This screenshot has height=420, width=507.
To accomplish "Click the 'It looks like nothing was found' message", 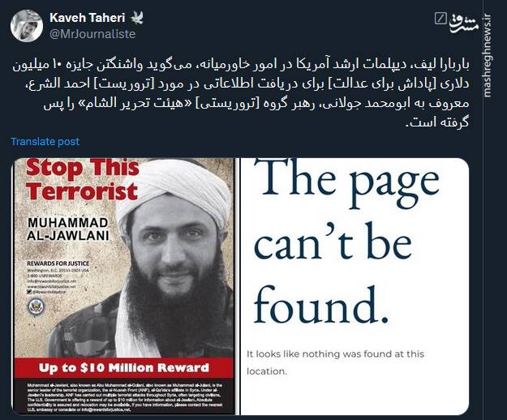I will pyautogui.click(x=335, y=362).
